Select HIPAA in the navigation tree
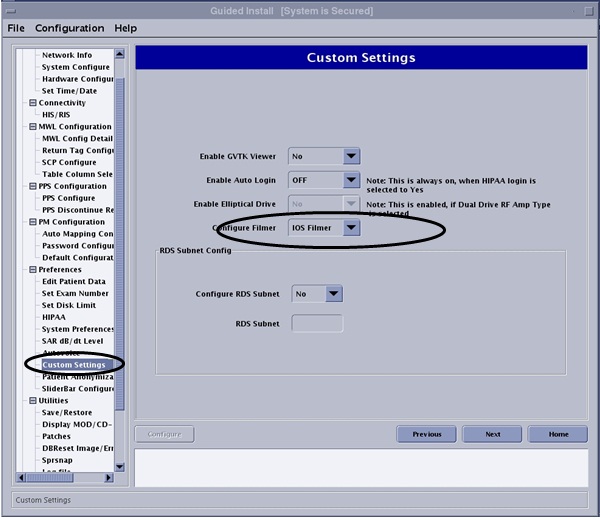 pos(54,317)
